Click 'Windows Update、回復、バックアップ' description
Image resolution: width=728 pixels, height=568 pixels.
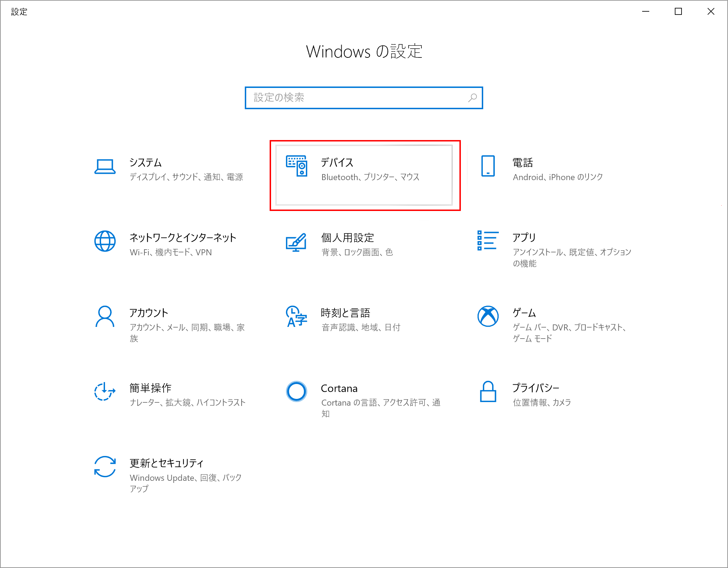coord(186,483)
